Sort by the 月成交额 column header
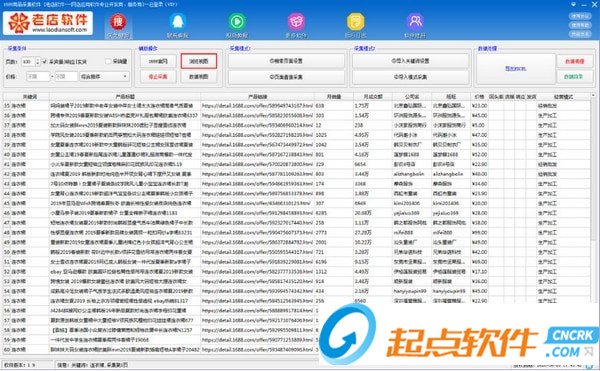Viewport: 600px width, 371px height. coord(373,97)
